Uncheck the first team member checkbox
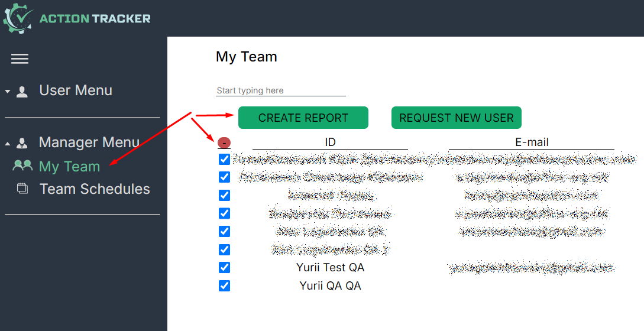644x331 pixels. (224, 159)
